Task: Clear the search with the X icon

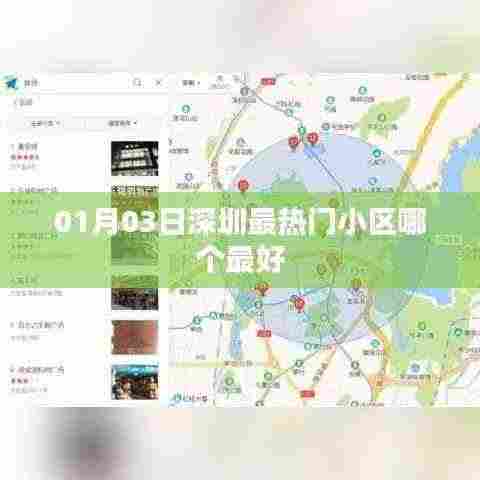Action: (158, 82)
